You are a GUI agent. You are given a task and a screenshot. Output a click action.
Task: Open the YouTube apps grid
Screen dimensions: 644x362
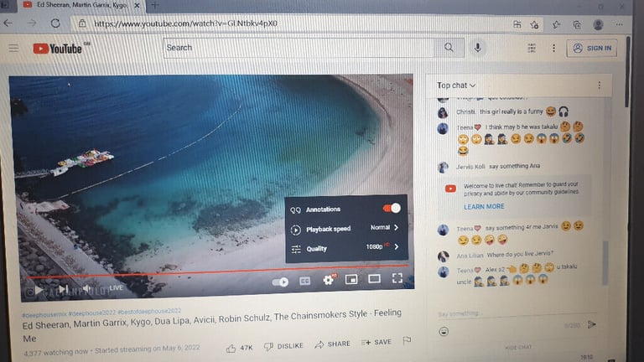pos(532,48)
